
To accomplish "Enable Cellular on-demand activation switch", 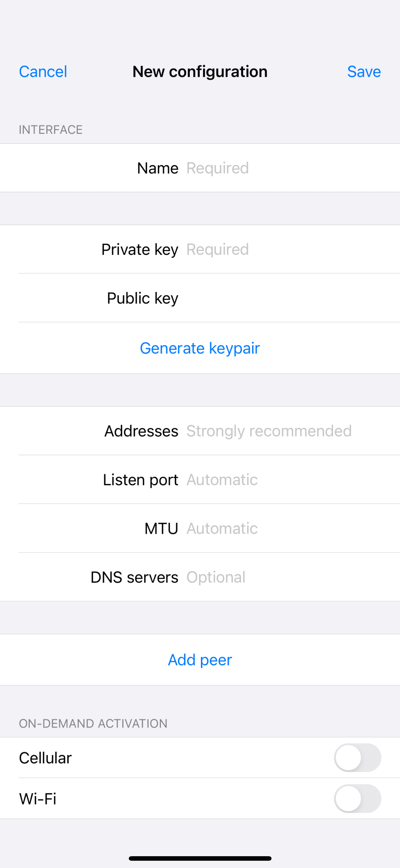I will click(x=357, y=758).
